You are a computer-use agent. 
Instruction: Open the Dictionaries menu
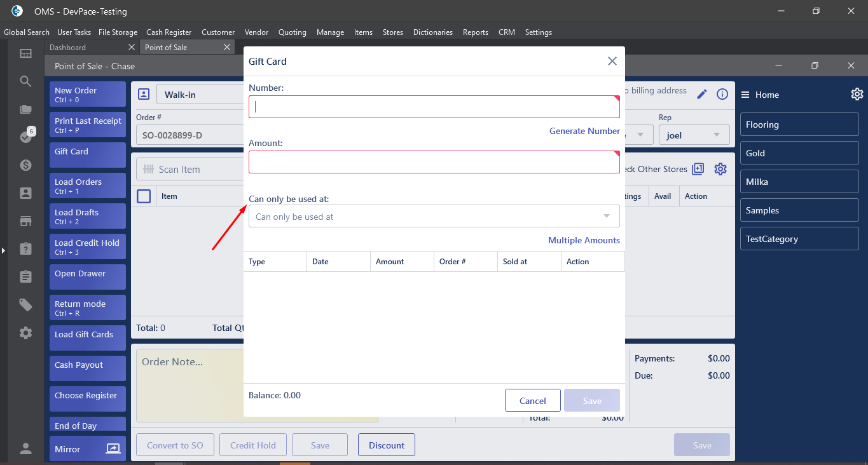(433, 32)
